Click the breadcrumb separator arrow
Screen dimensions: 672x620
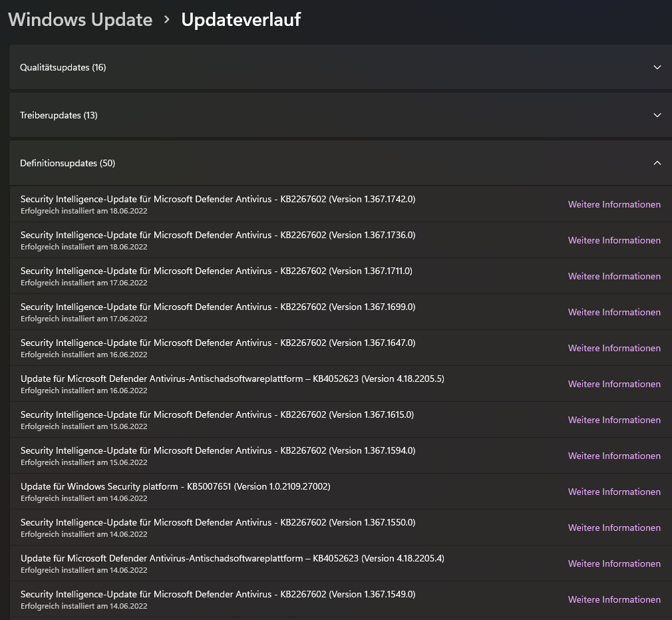point(167,20)
